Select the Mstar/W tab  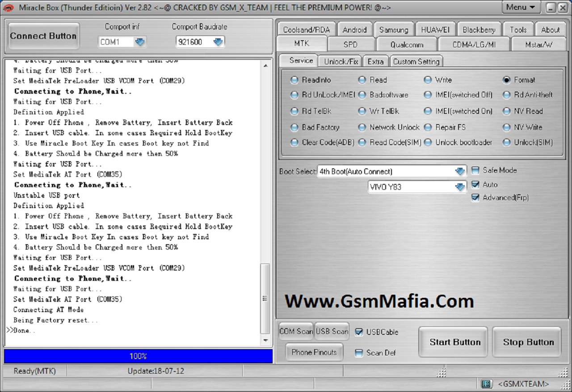coord(538,45)
